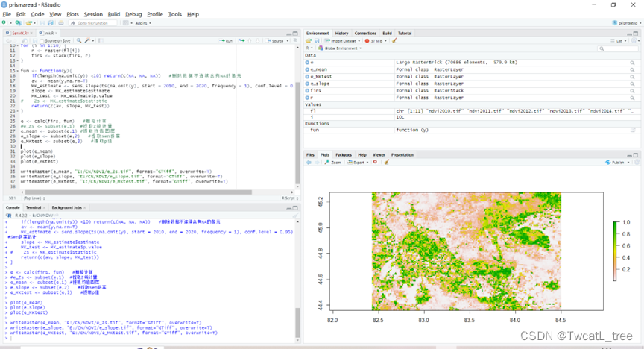Click the New File icon in main toolbar
Image resolution: width=644 pixels, height=349 pixels.
point(4,23)
